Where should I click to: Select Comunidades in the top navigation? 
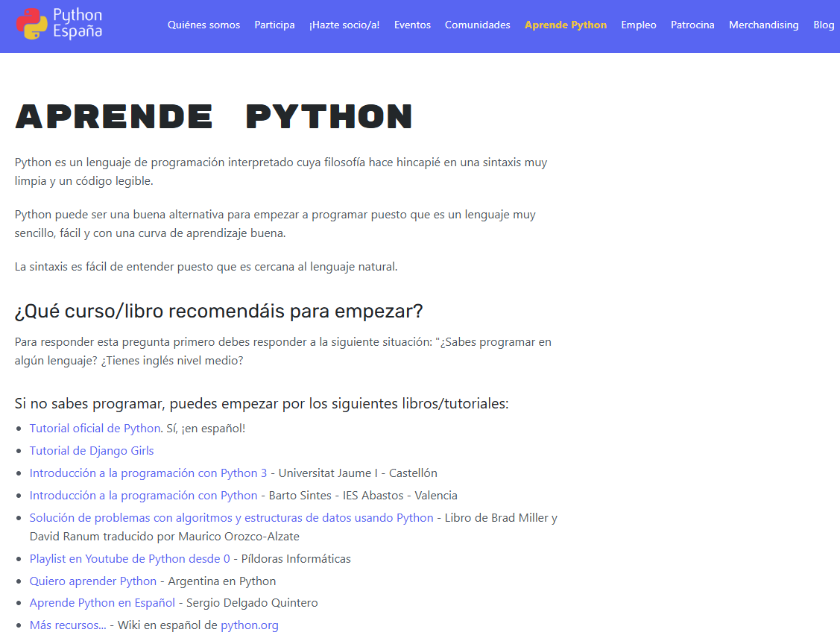(477, 25)
